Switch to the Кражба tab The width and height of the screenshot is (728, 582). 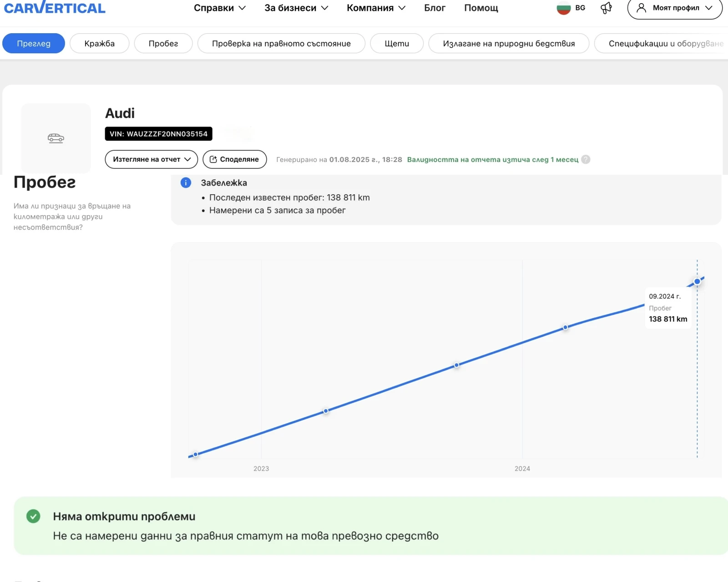(100, 44)
